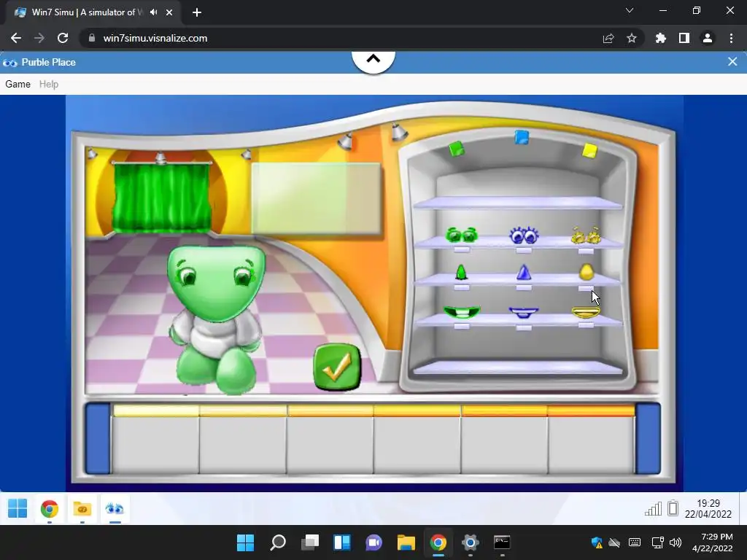Select the yellow mouth on the shelf
The width and height of the screenshot is (747, 560).
[x=586, y=312]
